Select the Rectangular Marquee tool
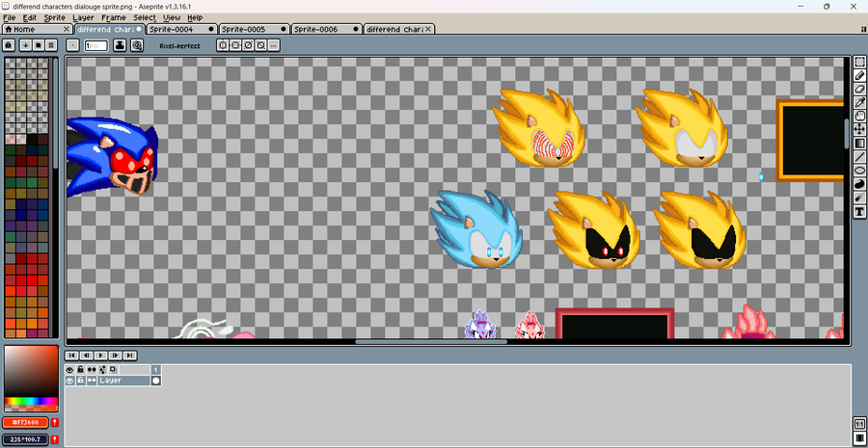868x448 pixels. coord(859,62)
